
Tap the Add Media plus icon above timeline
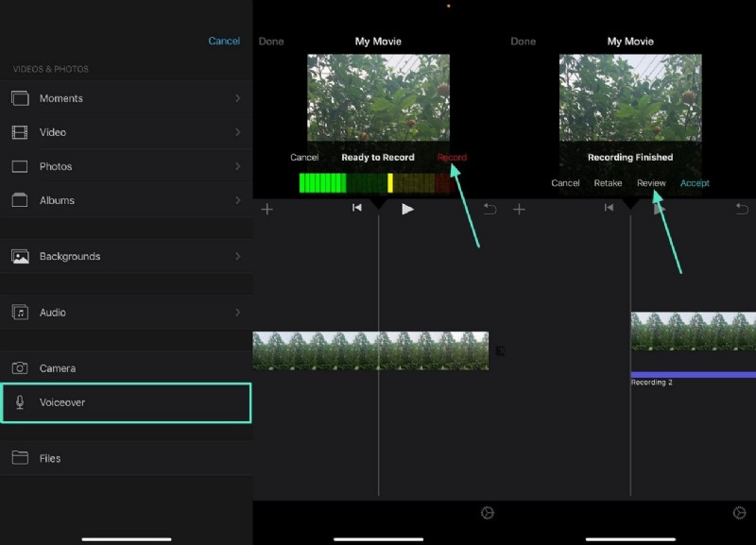click(x=267, y=209)
